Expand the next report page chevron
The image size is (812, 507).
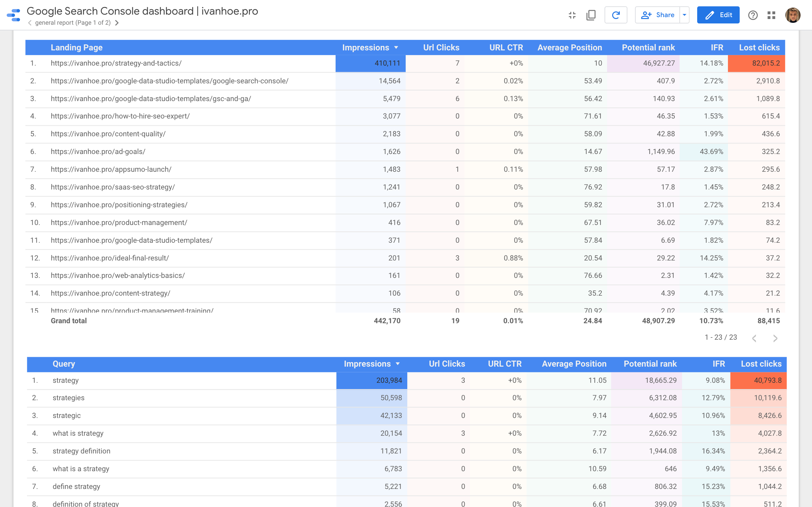click(x=117, y=23)
